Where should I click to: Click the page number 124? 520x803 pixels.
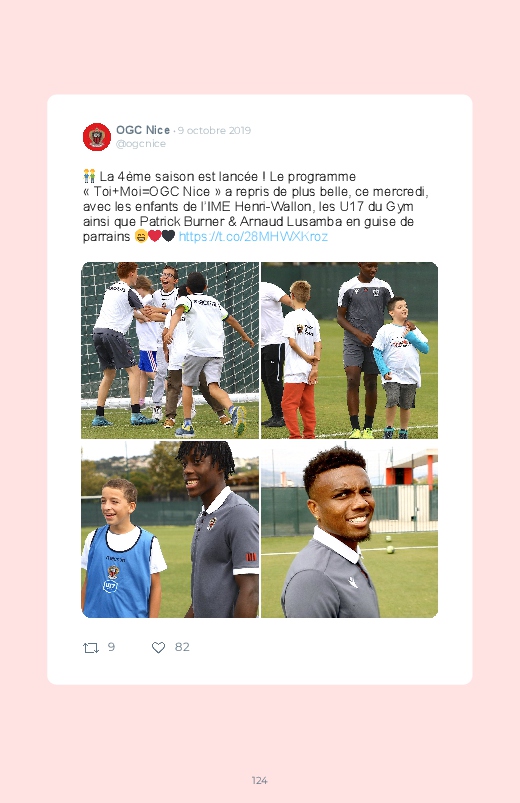coord(260,780)
